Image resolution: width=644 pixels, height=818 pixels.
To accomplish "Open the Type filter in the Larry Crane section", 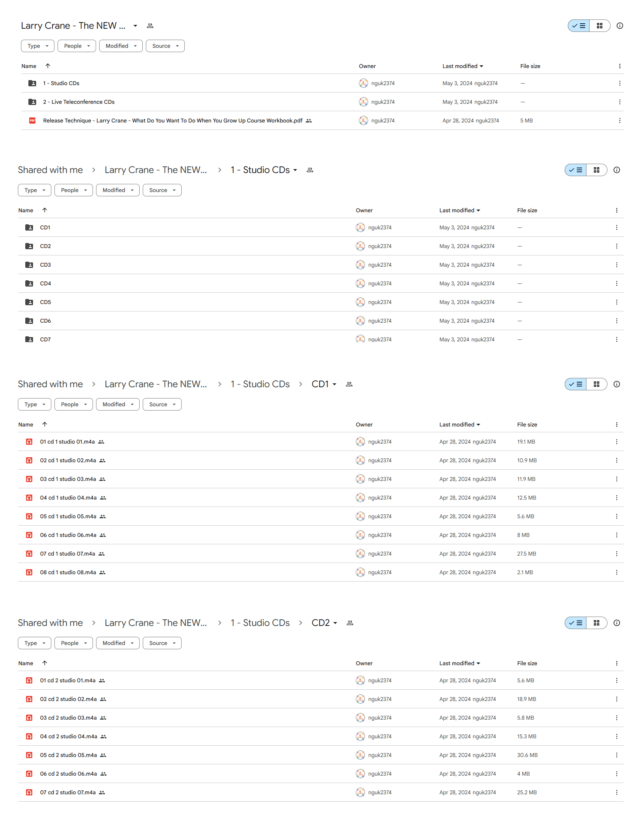I will [x=38, y=46].
